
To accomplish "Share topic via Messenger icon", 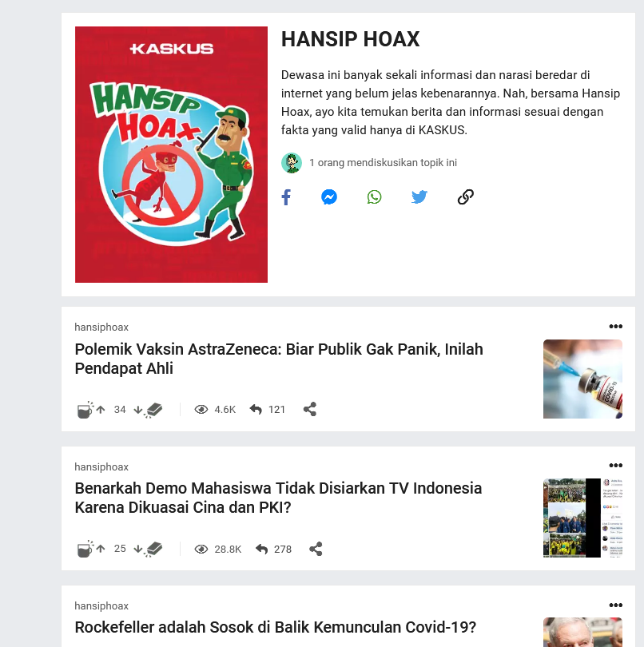I will point(329,197).
